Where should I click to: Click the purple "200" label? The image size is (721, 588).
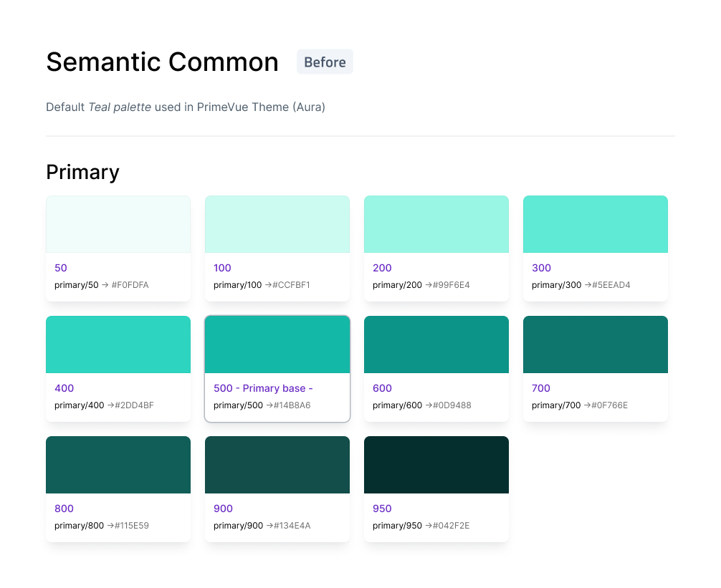382,268
